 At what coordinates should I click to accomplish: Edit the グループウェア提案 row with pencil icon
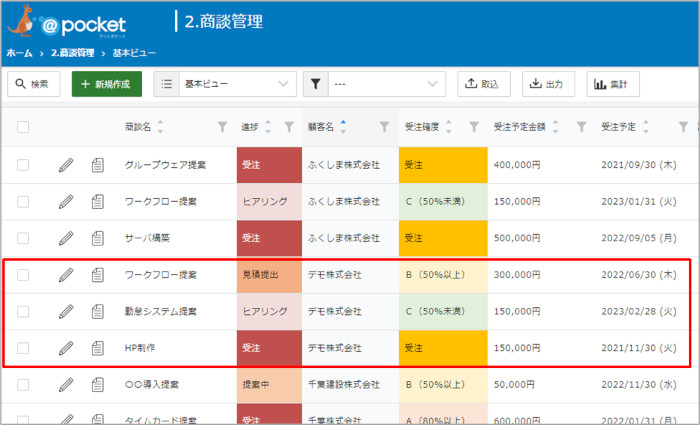pos(66,165)
